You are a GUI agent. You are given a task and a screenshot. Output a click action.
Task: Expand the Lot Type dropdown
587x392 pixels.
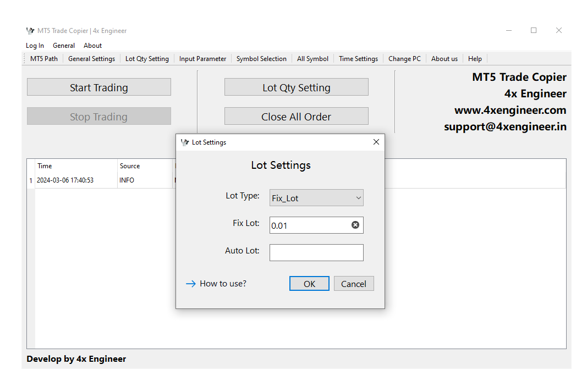316,198
